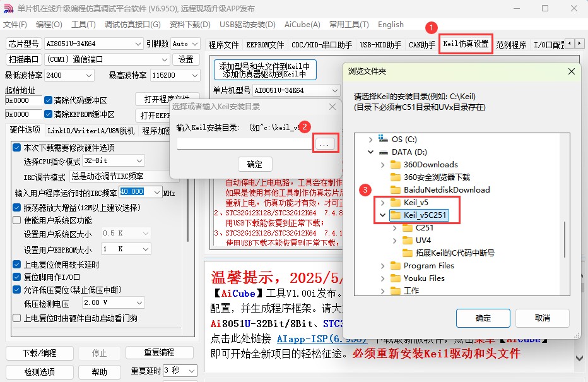Close the 浏览文件夹 dialog
Viewport: 588px width, 382px height.
point(572,71)
